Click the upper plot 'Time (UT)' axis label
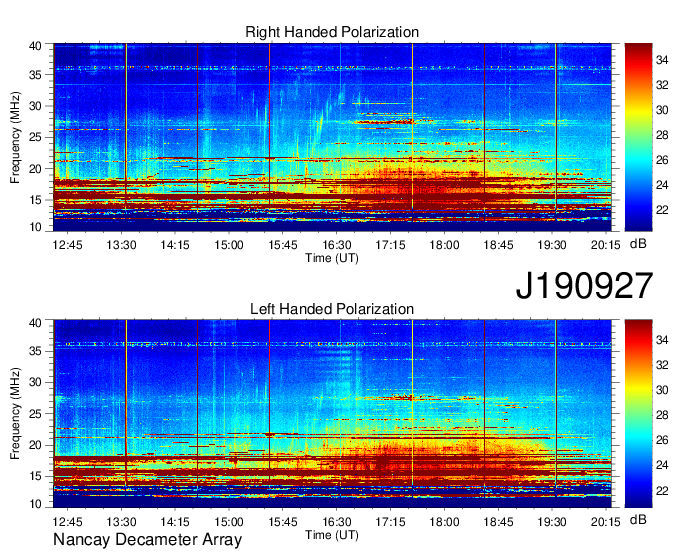The image size is (680, 552). pyautogui.click(x=332, y=258)
